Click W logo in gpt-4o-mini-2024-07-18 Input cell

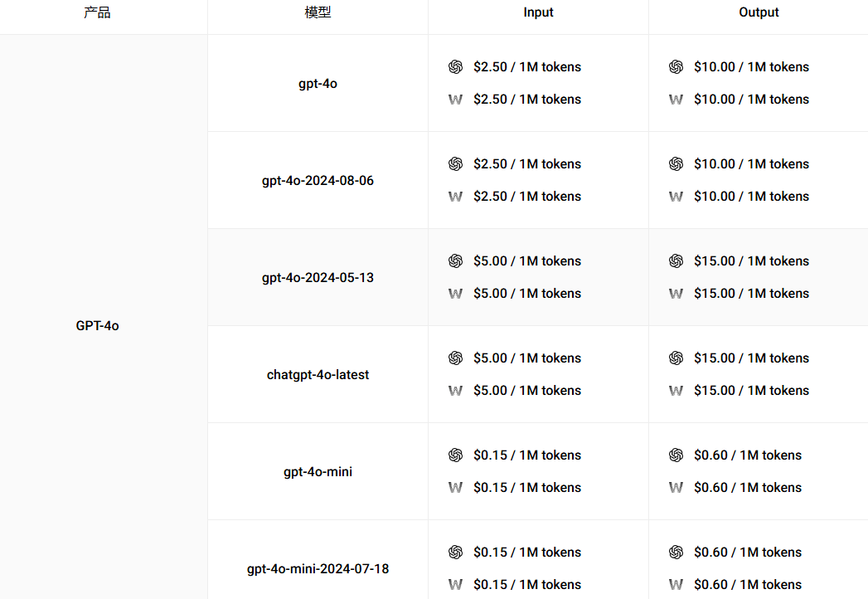coord(455,585)
